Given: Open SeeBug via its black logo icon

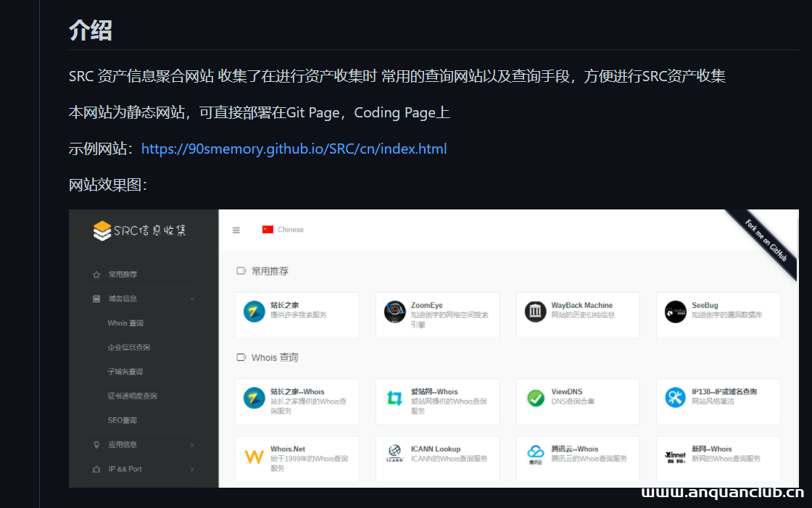Looking at the screenshot, I should click(675, 310).
